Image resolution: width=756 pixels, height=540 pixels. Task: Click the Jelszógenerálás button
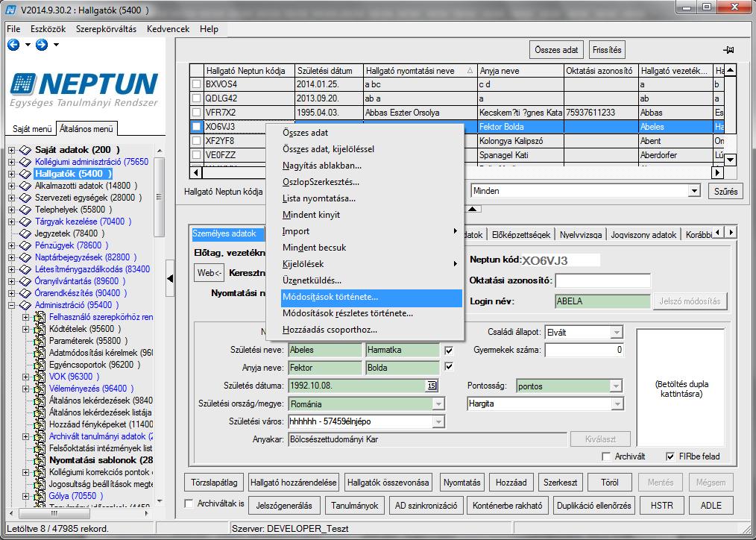pyautogui.click(x=284, y=506)
